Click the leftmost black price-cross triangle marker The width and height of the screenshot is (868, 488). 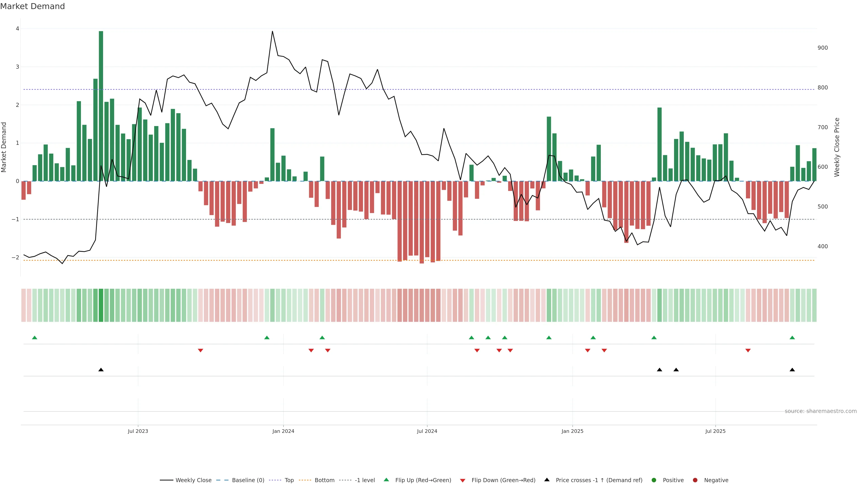coord(101,370)
